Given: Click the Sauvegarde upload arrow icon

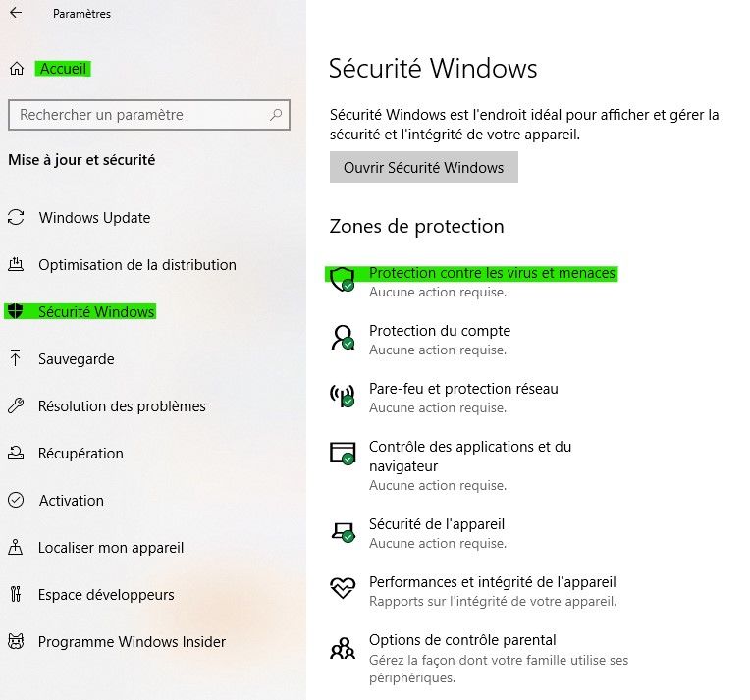Looking at the screenshot, I should 16,359.
